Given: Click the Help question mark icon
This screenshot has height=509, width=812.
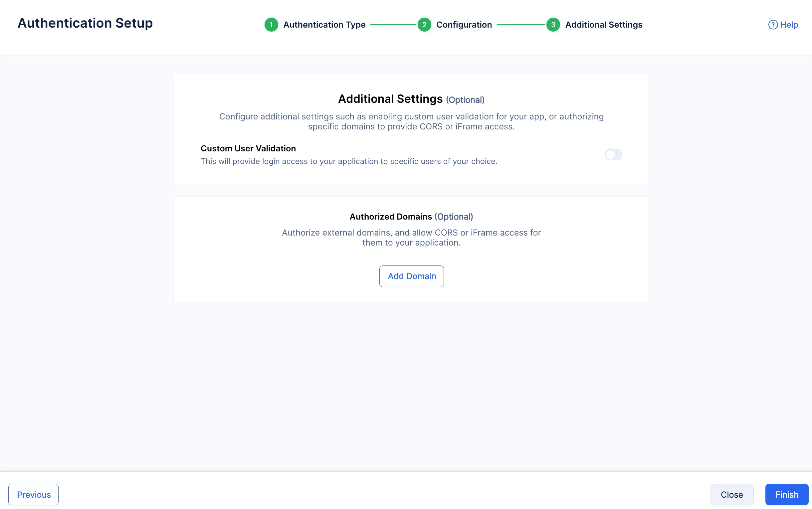Looking at the screenshot, I should coord(773,25).
